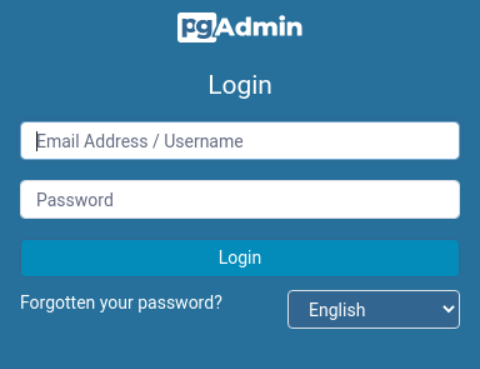The image size is (480, 369).
Task: Focus the Email Address / Username field
Action: pos(240,141)
